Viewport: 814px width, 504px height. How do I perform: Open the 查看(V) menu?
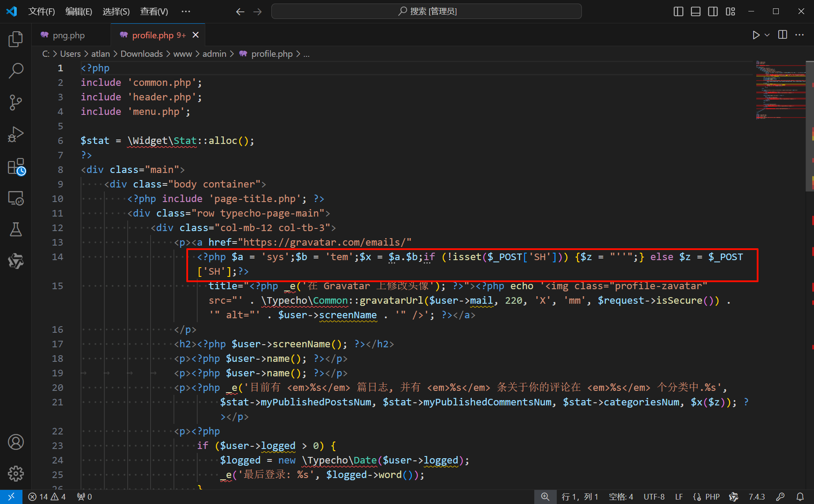point(154,11)
